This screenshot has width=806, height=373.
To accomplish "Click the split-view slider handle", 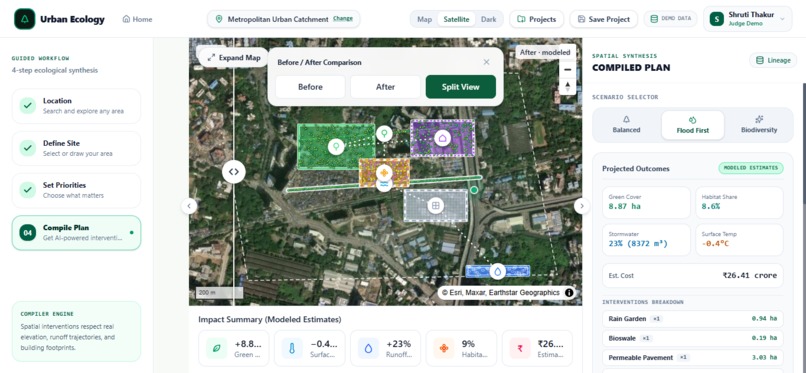I will click(234, 172).
